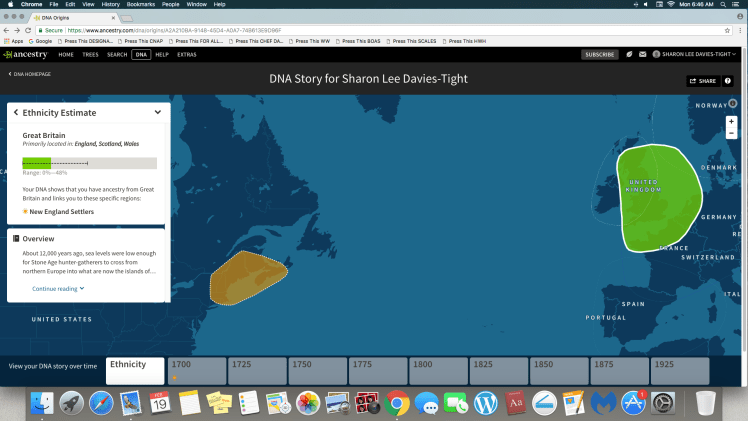
Task: Open the New England Settlers region link
Action: point(61,211)
